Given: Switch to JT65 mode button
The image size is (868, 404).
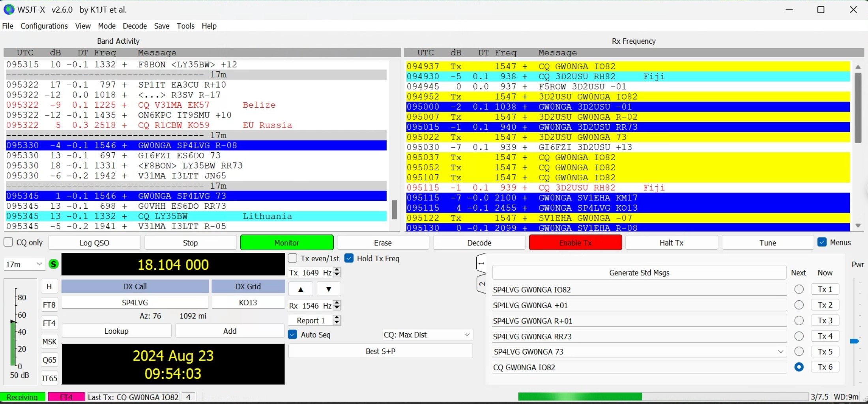Looking at the screenshot, I should [x=49, y=378].
